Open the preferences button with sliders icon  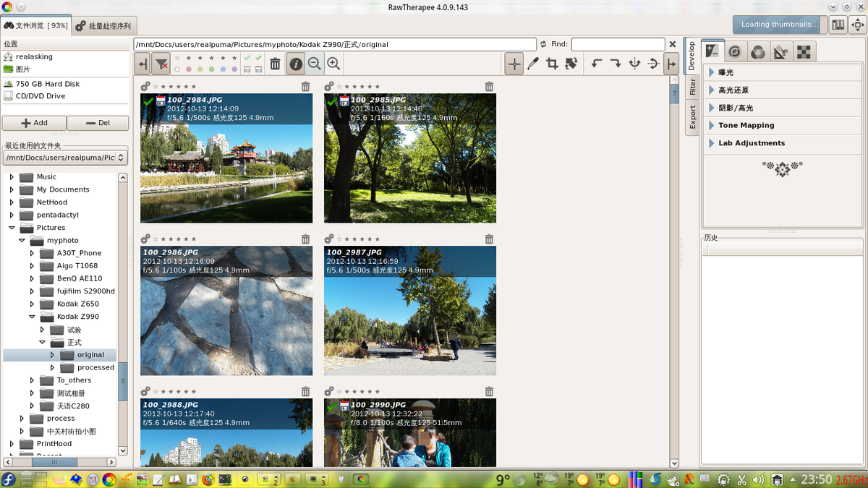tap(838, 25)
